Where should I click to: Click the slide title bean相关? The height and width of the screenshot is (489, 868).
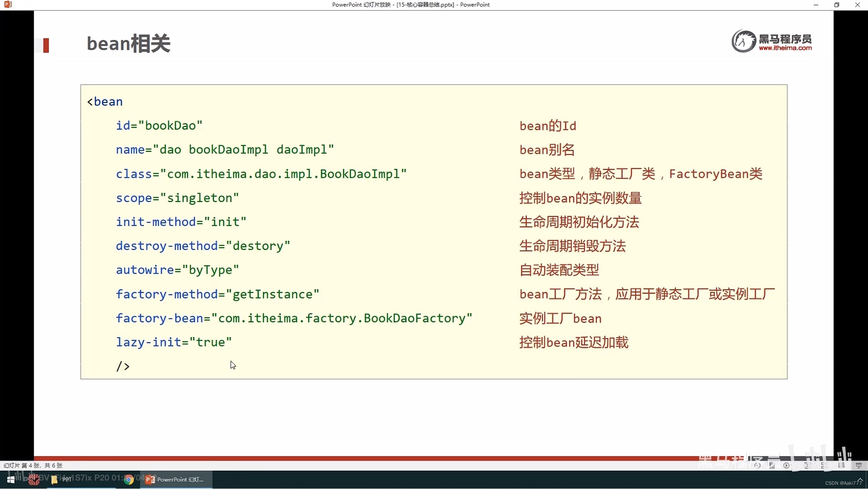click(x=128, y=43)
